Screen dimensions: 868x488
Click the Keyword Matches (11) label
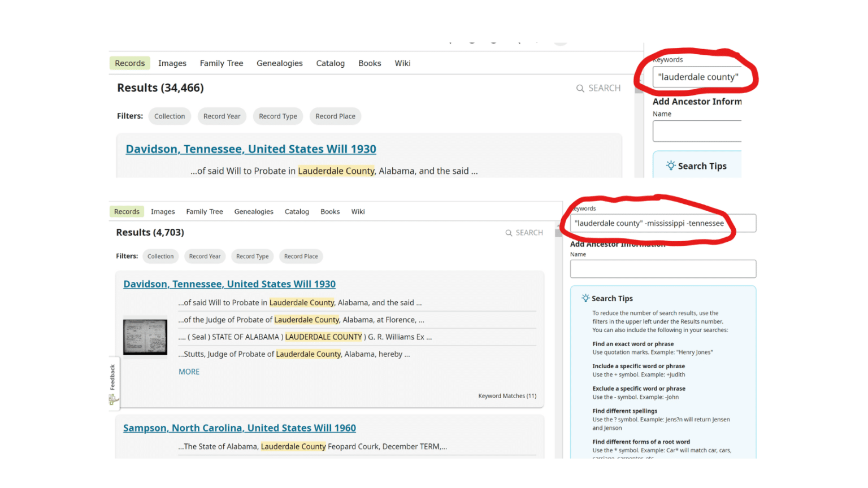tap(507, 396)
